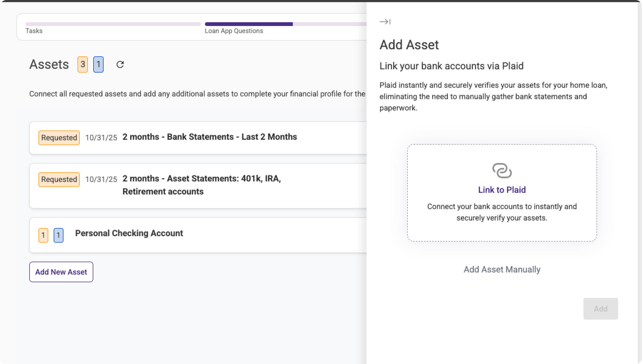Click the collapse panel arrow icon

point(385,22)
